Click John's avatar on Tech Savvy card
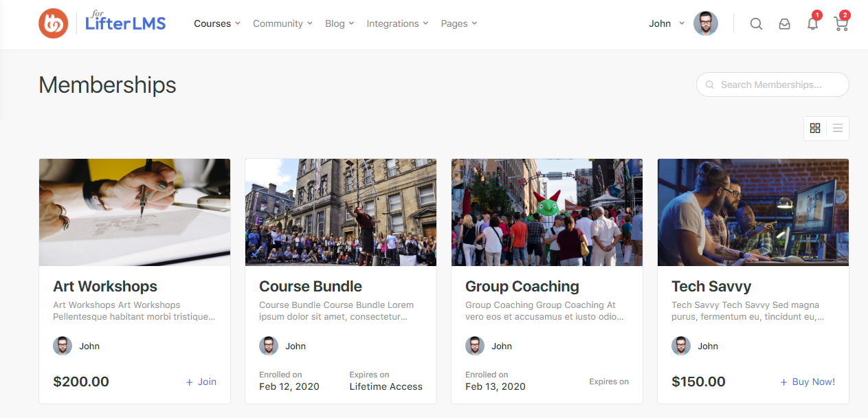Screen dimensions: 868x418 [x=681, y=346]
